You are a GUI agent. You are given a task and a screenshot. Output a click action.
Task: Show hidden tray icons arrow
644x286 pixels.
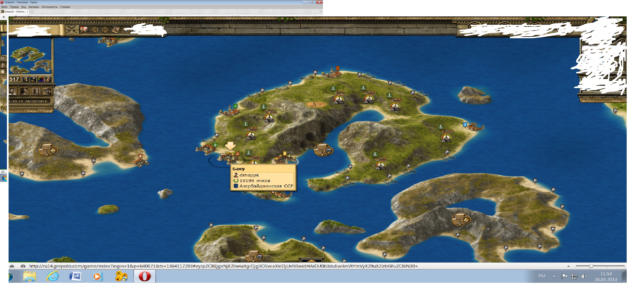tap(554, 276)
